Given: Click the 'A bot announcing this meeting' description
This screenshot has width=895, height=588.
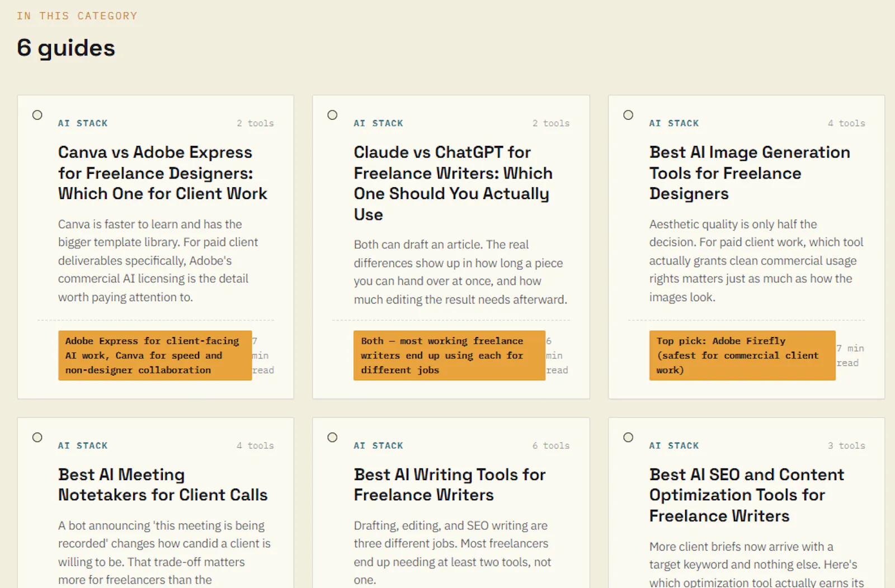Looking at the screenshot, I should (164, 553).
